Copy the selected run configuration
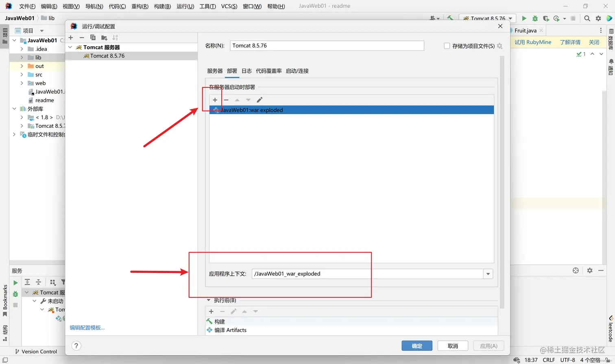 [93, 37]
